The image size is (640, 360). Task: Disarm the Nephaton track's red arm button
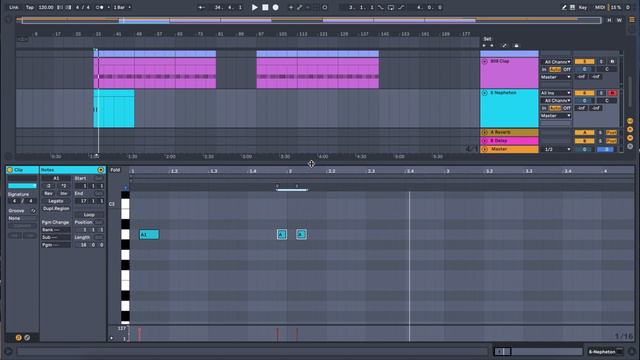[x=612, y=93]
